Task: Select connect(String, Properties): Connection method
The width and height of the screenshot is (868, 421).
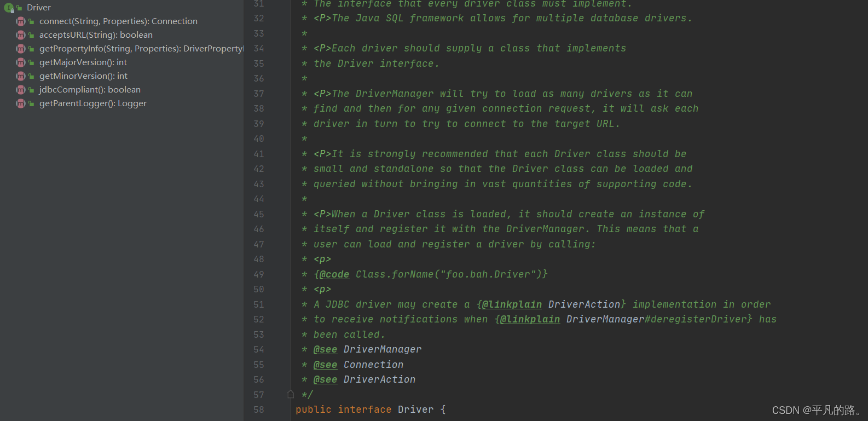Action: pyautogui.click(x=118, y=21)
